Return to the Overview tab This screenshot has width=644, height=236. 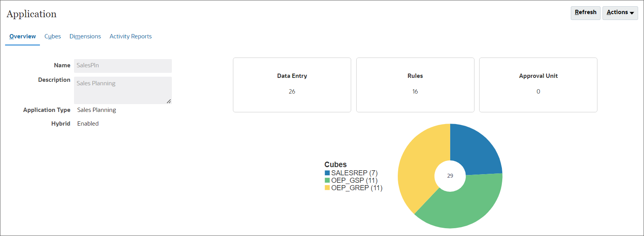tap(22, 36)
